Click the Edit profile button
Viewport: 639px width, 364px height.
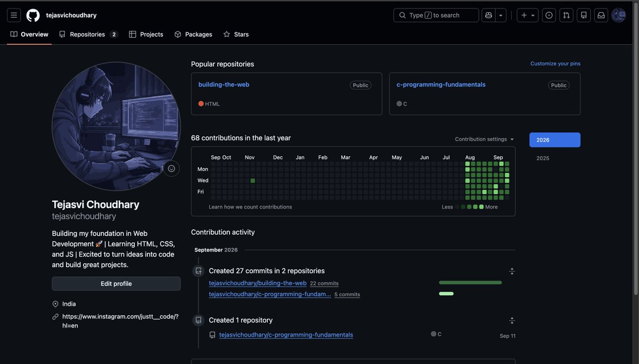click(116, 284)
